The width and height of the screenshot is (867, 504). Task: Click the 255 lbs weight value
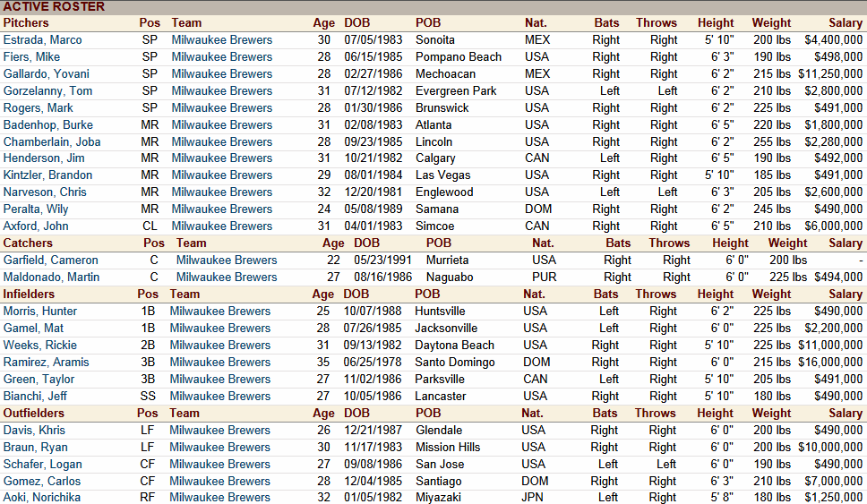pyautogui.click(x=772, y=142)
